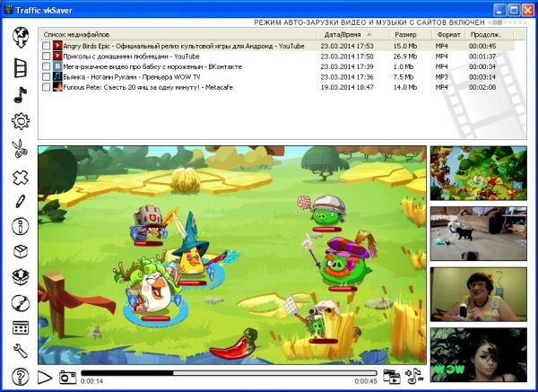This screenshot has width=538, height=392.
Task: Check the Бьянка - Ногами Руками checkbox
Action: (46, 76)
